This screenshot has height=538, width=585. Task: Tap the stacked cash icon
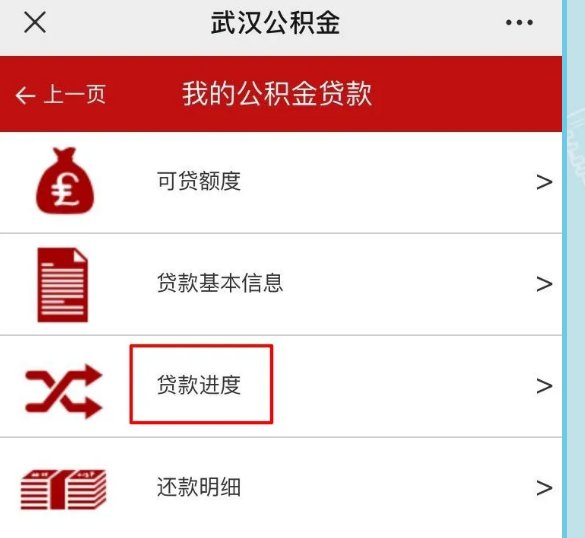pyautogui.click(x=63, y=489)
